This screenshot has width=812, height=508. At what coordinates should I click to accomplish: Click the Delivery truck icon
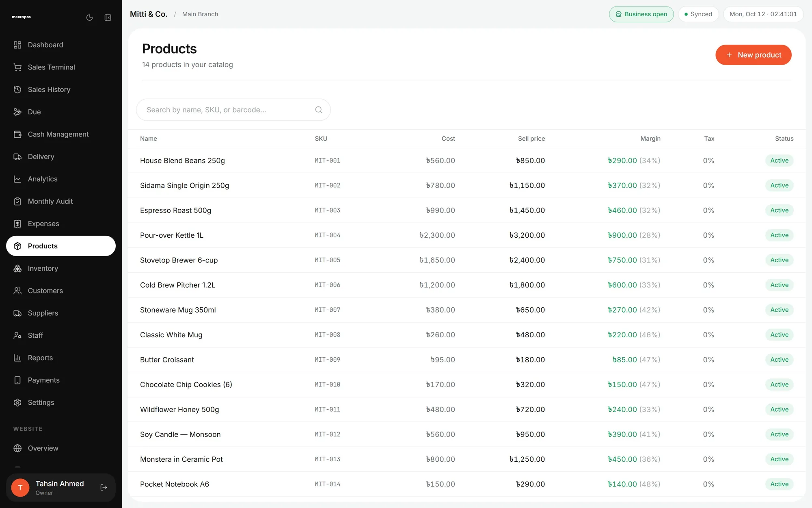pyautogui.click(x=17, y=156)
